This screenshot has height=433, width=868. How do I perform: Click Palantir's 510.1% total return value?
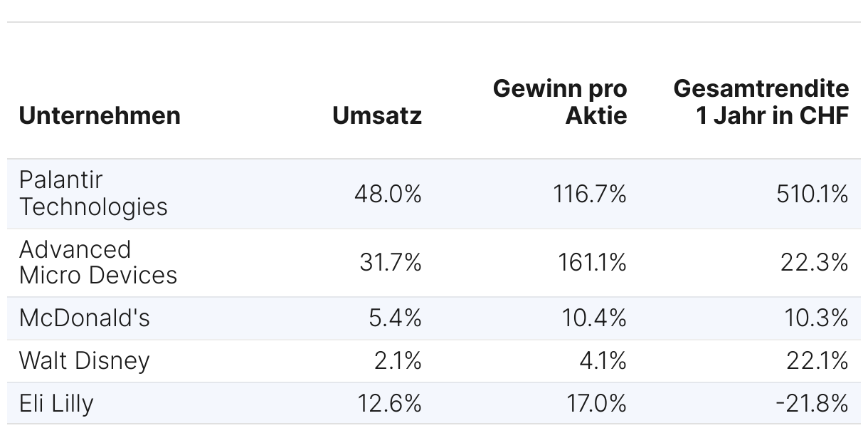coord(813,194)
